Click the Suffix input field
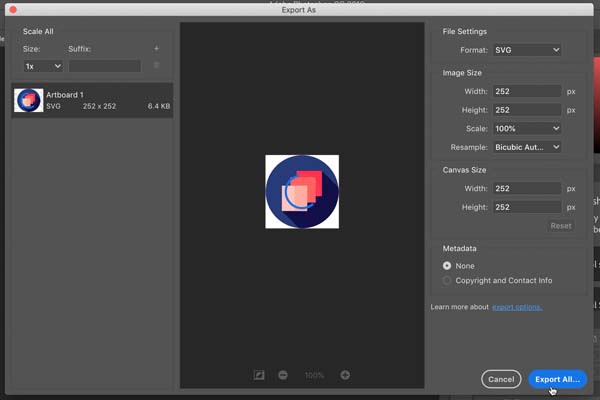Image resolution: width=600 pixels, height=400 pixels. coord(105,66)
